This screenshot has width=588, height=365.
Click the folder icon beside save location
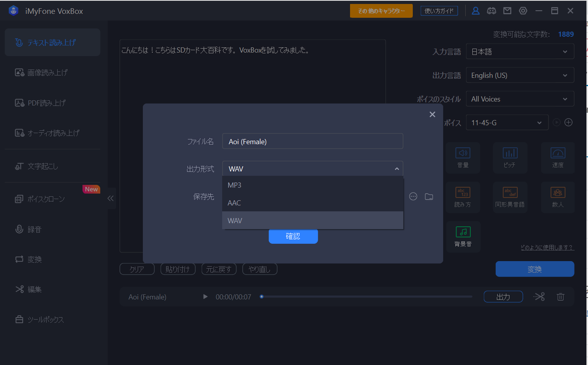pyautogui.click(x=429, y=197)
